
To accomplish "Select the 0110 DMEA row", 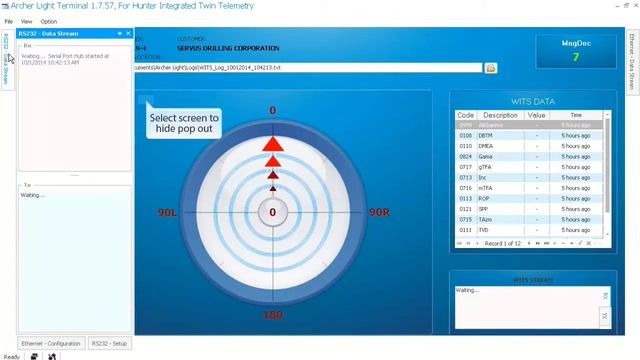I will tap(529, 146).
